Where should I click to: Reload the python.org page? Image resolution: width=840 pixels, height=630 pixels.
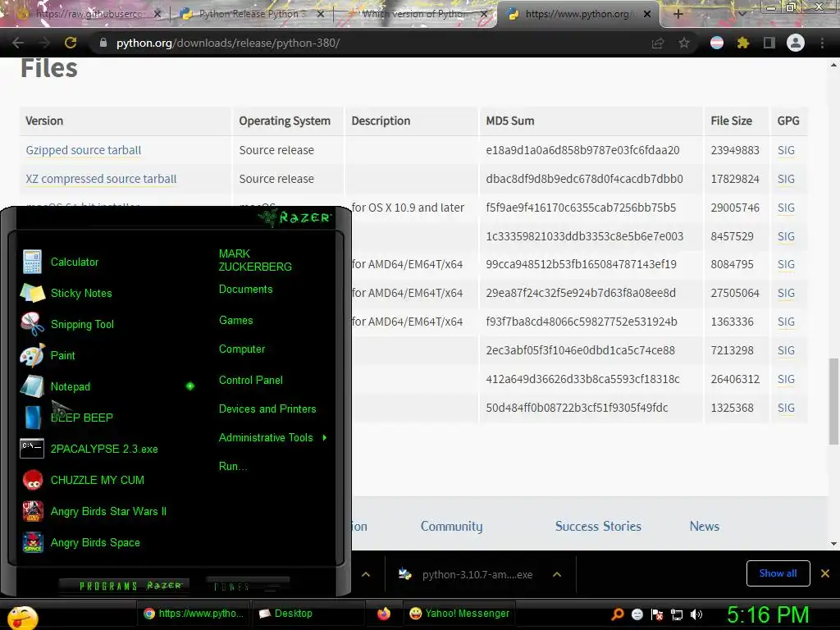71,43
